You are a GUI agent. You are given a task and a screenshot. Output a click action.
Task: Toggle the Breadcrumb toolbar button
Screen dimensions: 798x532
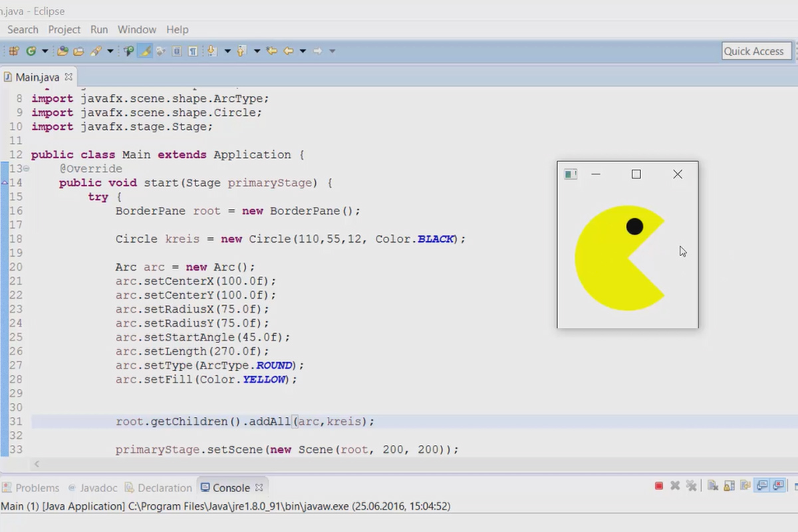[129, 51]
